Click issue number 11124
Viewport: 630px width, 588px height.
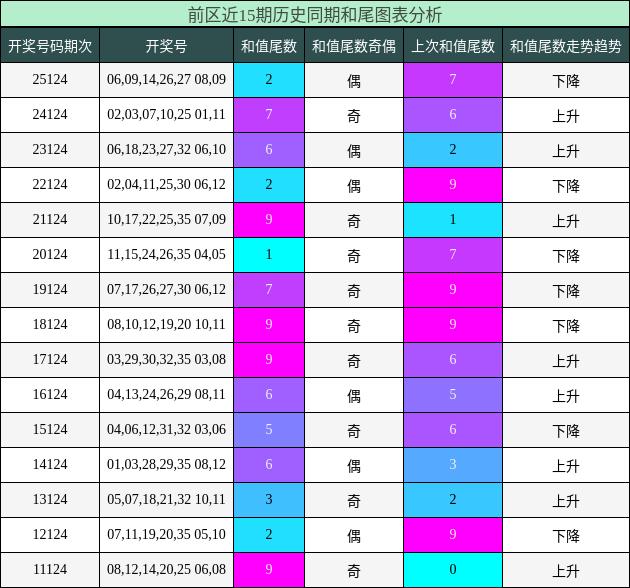(50, 569)
